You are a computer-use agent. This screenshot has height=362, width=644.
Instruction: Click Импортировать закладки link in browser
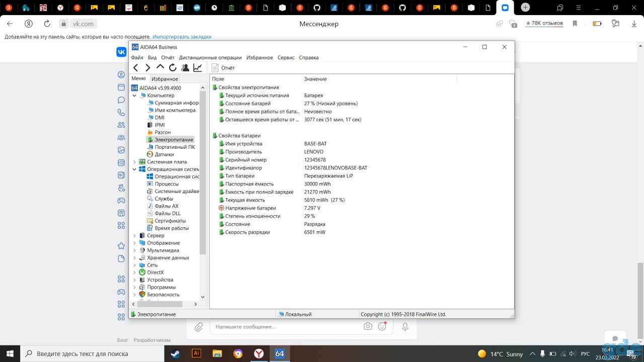pos(182,37)
